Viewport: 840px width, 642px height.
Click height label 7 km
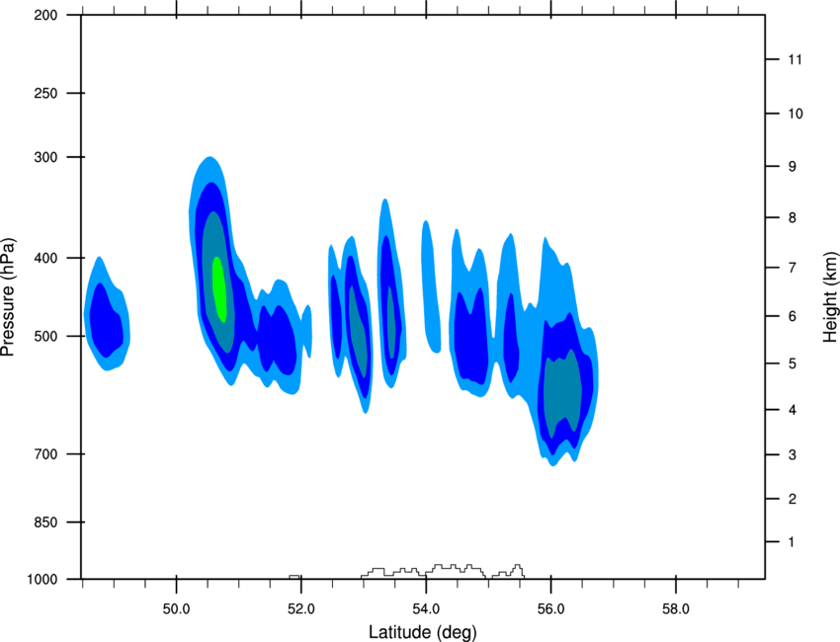pos(793,268)
